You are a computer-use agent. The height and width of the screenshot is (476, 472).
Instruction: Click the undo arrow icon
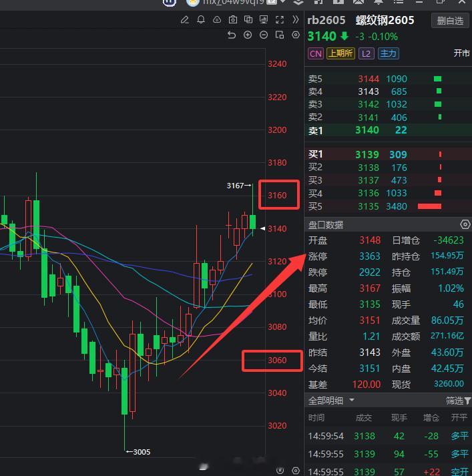click(x=232, y=35)
